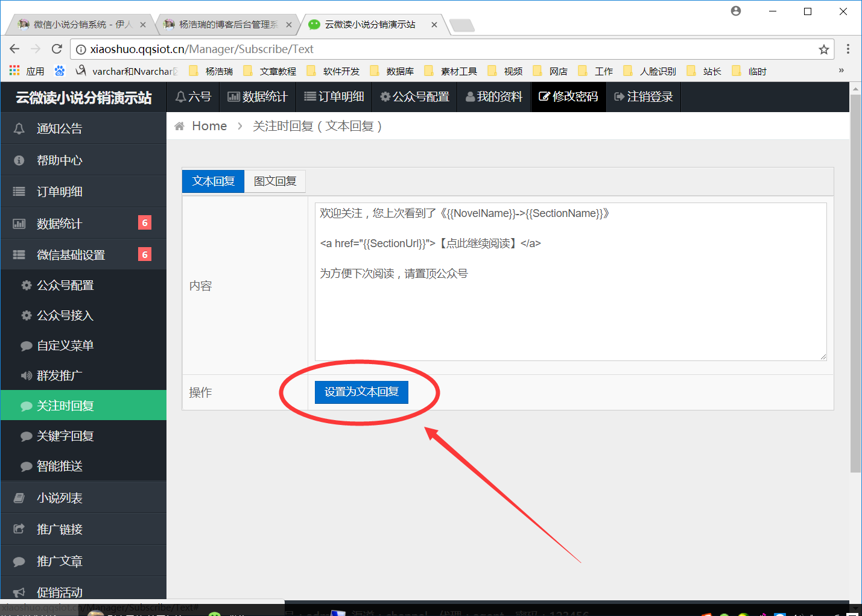Image resolution: width=862 pixels, height=616 pixels.
Task: Click the red 6 badge on 微信基础设置
Action: (145, 254)
